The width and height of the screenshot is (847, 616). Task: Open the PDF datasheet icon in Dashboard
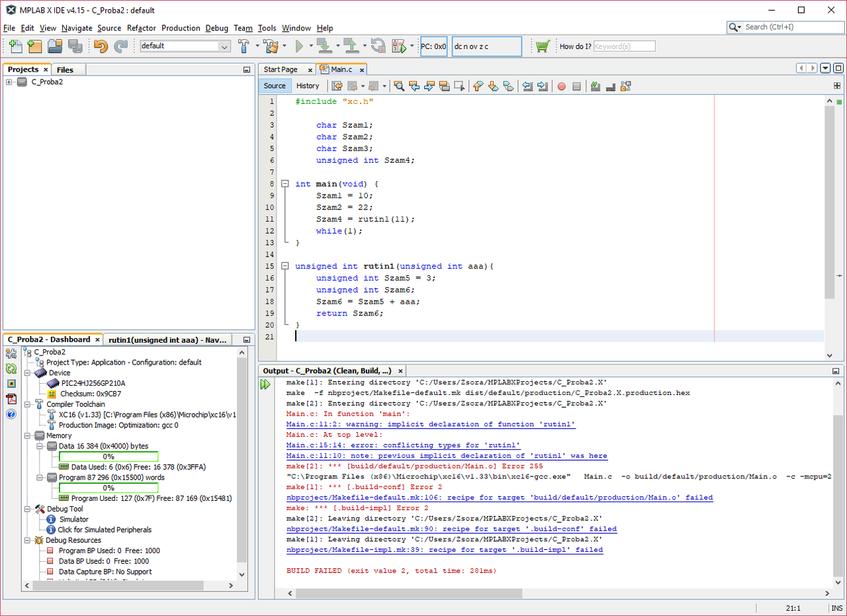[11, 399]
